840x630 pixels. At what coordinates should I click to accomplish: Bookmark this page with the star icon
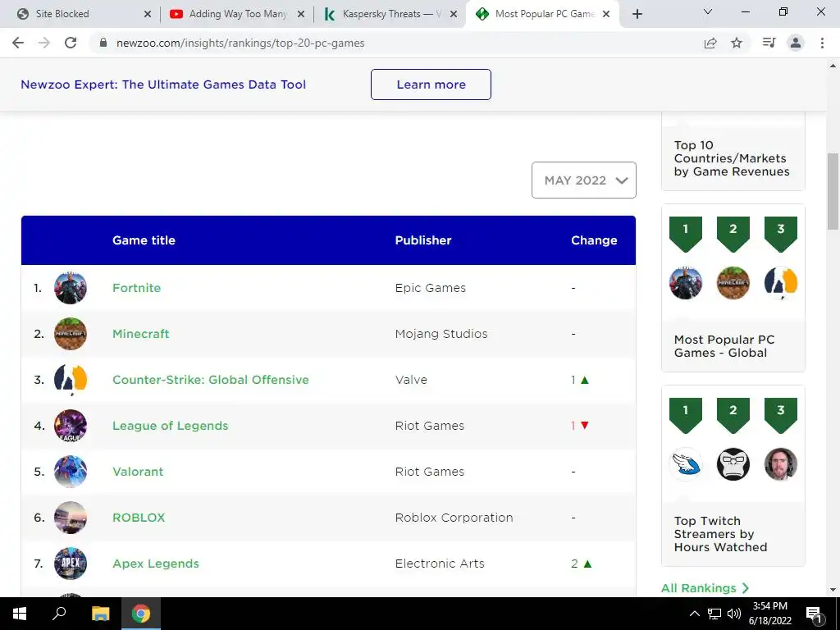(x=737, y=43)
